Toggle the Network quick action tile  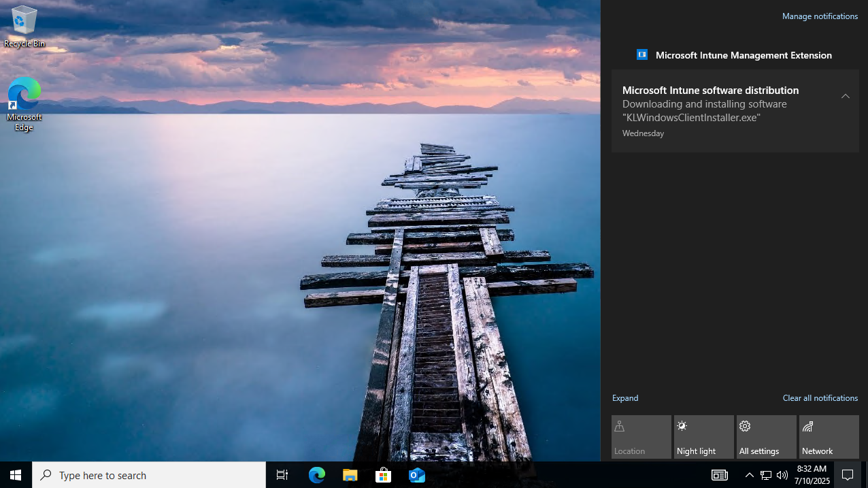(x=829, y=437)
